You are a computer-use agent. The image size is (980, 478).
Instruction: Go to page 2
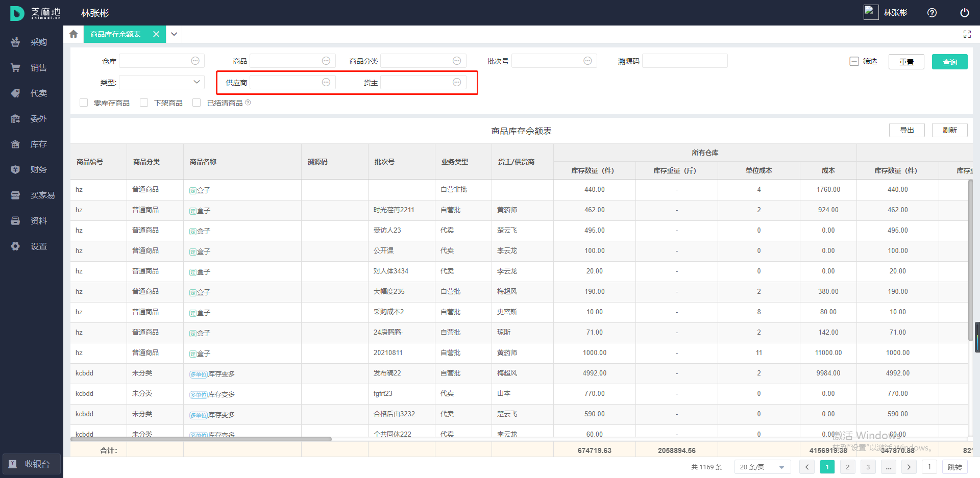(x=848, y=467)
